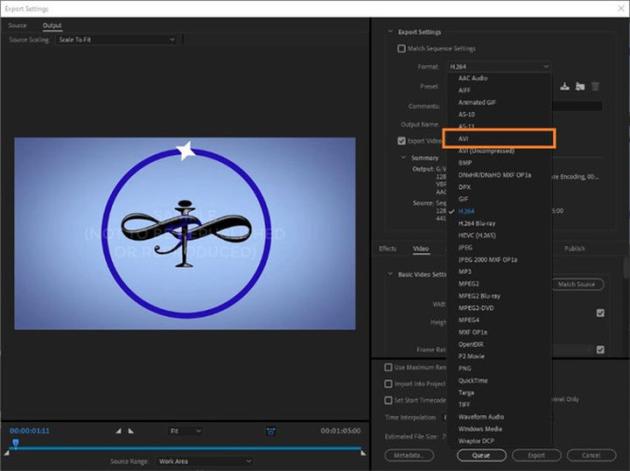Click the Set In Point marker icon
This screenshot has width=630, height=471.
tap(118, 431)
